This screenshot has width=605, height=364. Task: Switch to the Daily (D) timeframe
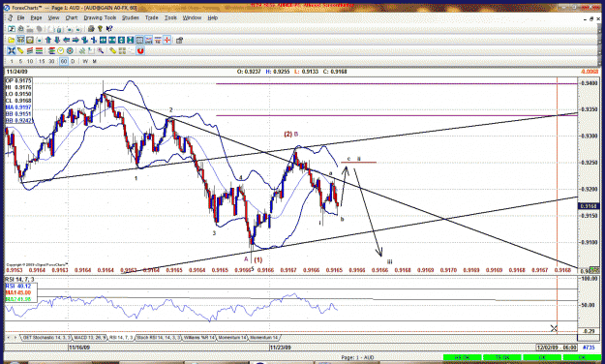point(73,61)
